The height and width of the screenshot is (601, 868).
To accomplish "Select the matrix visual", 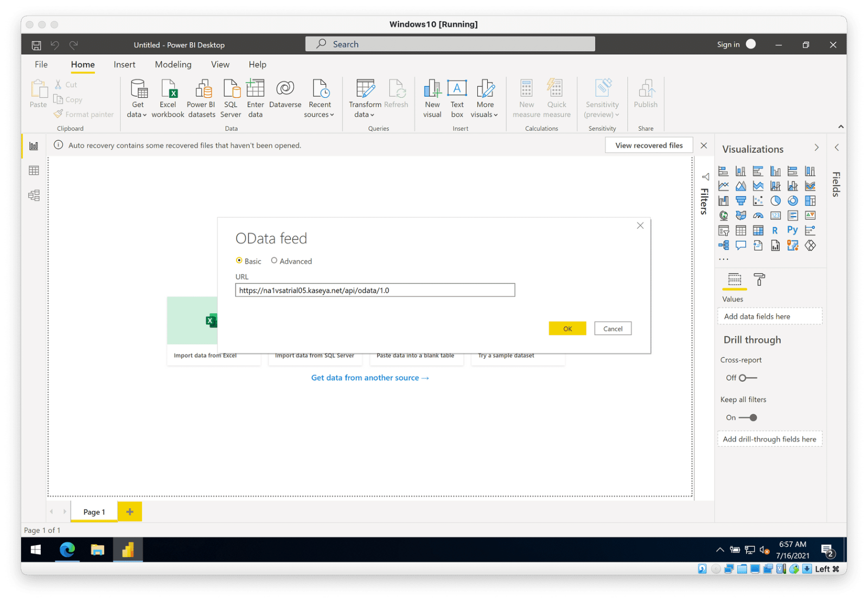I will click(758, 231).
